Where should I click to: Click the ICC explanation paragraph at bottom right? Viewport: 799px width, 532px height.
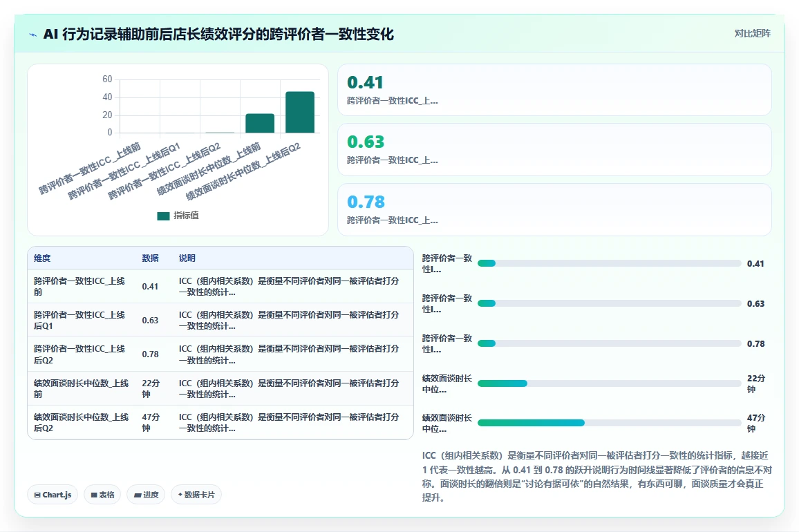point(596,477)
